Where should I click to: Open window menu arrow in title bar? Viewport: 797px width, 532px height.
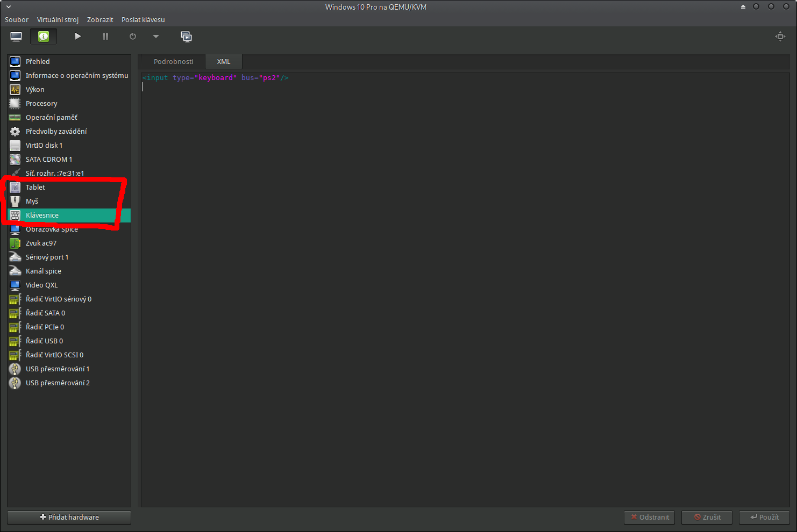coord(9,7)
